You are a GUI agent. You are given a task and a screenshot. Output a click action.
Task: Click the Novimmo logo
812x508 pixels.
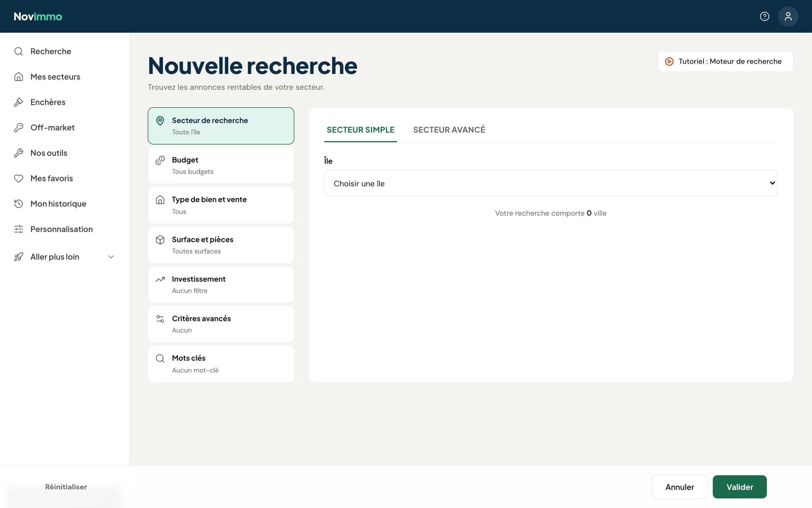38,16
